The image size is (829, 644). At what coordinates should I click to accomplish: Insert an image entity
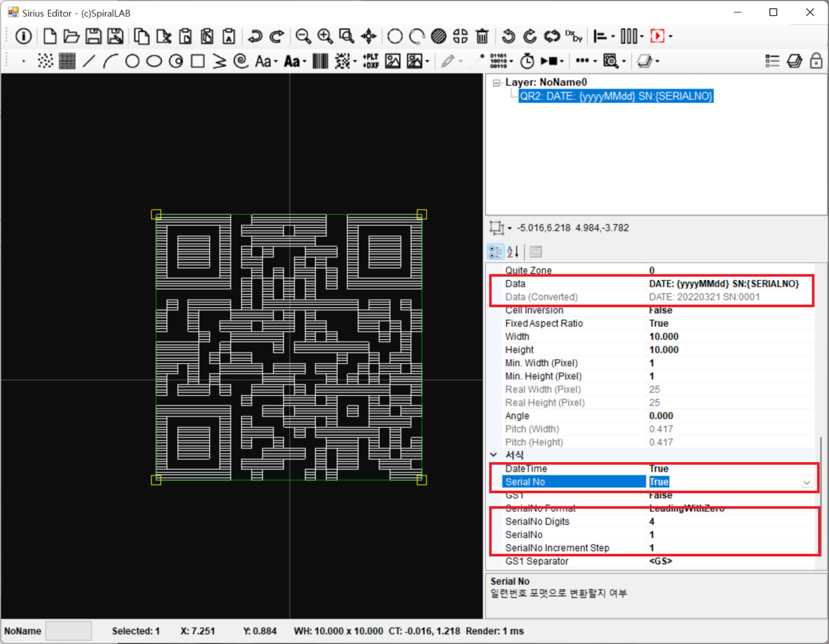pos(392,61)
